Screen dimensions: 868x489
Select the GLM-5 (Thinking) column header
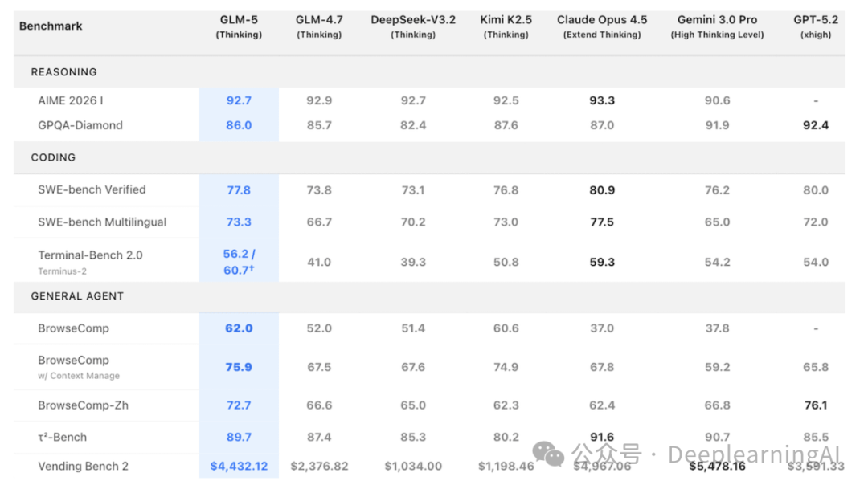(239, 26)
